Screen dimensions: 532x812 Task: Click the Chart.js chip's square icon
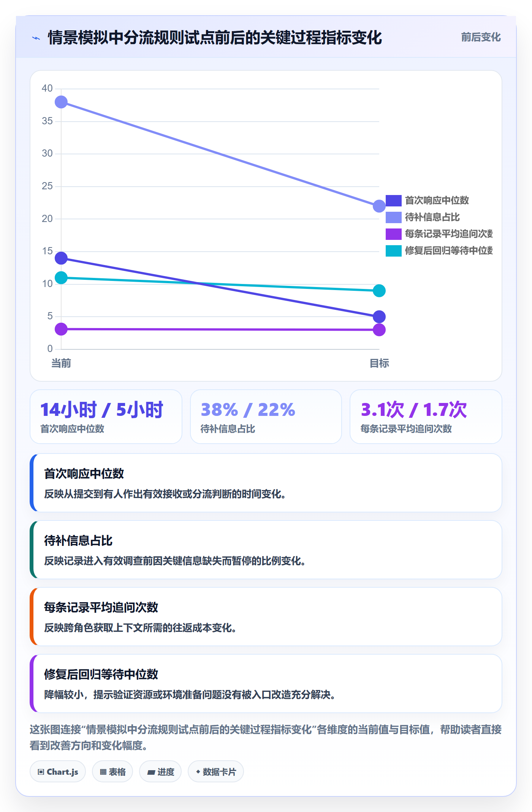(41, 772)
